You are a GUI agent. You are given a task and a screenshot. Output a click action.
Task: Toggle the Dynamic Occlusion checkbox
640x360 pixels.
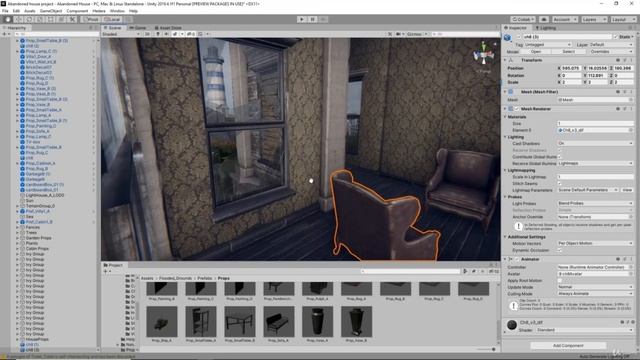coord(560,250)
